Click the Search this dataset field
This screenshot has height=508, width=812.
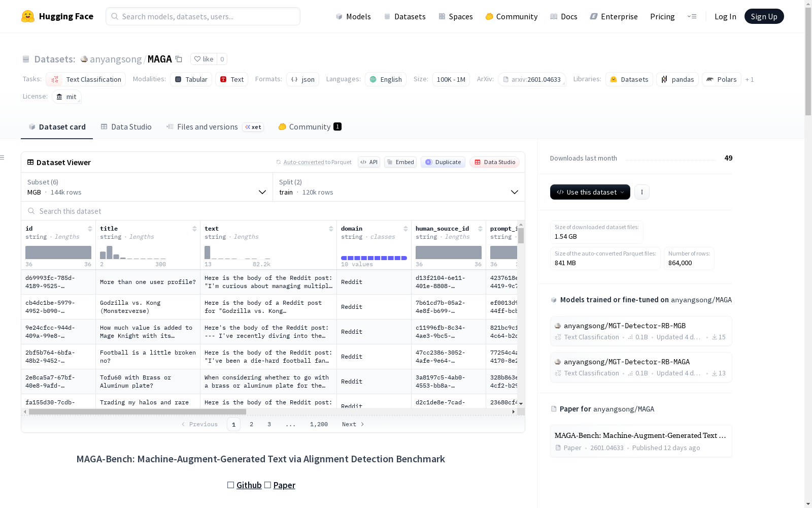click(273, 211)
